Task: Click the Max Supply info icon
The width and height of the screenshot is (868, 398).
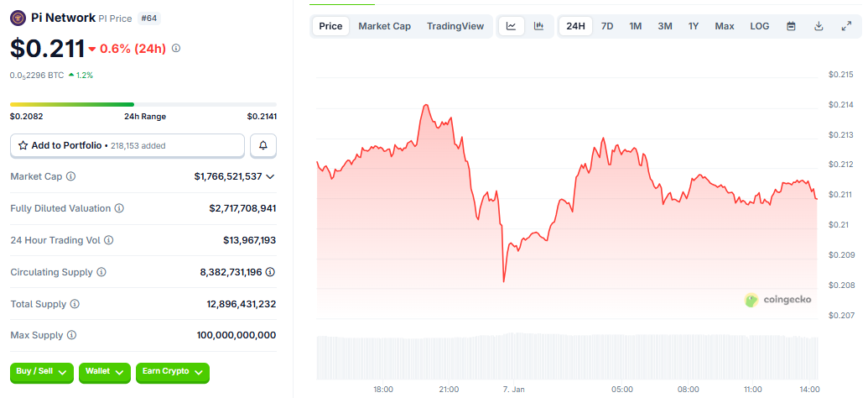Action: point(71,335)
